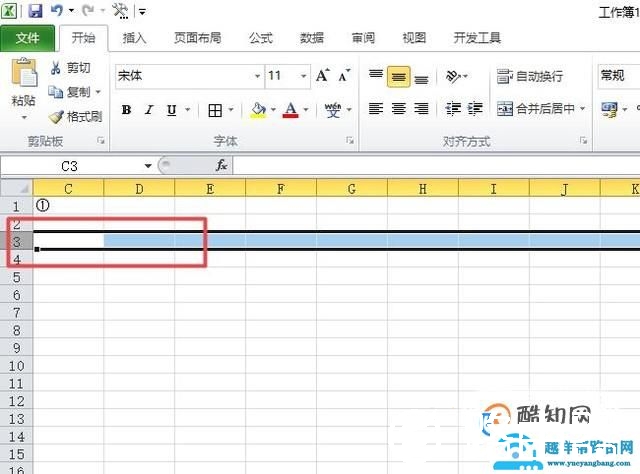Apply cell borders icon
Viewport: 640px width, 474px height.
(x=215, y=110)
